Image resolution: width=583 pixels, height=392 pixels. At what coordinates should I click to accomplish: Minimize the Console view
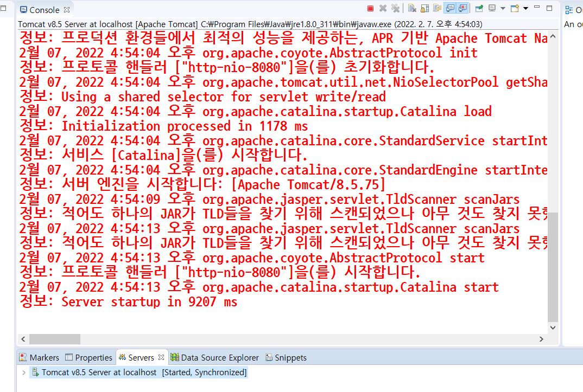click(536, 7)
